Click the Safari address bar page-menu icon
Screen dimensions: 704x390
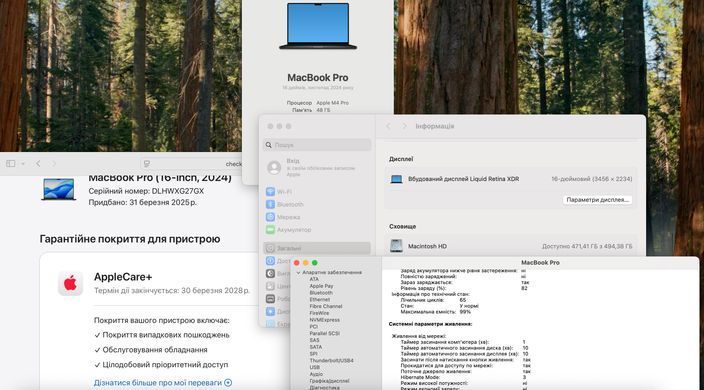147,164
